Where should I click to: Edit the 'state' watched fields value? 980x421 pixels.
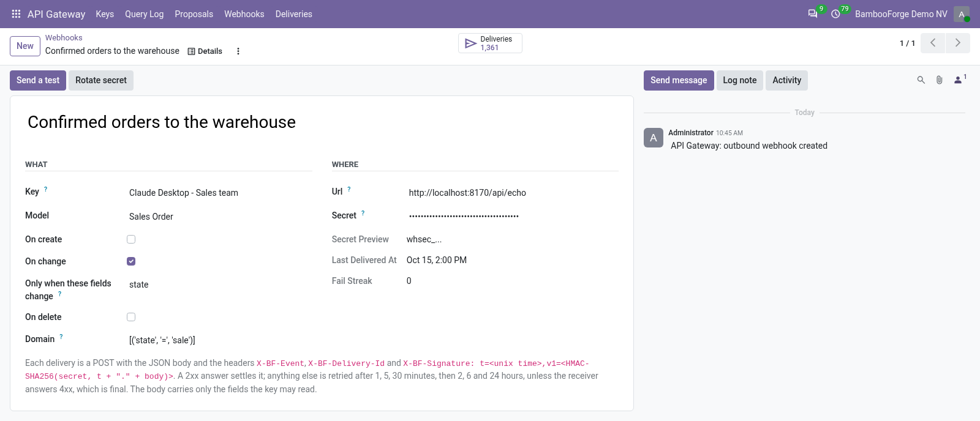pyautogui.click(x=220, y=285)
